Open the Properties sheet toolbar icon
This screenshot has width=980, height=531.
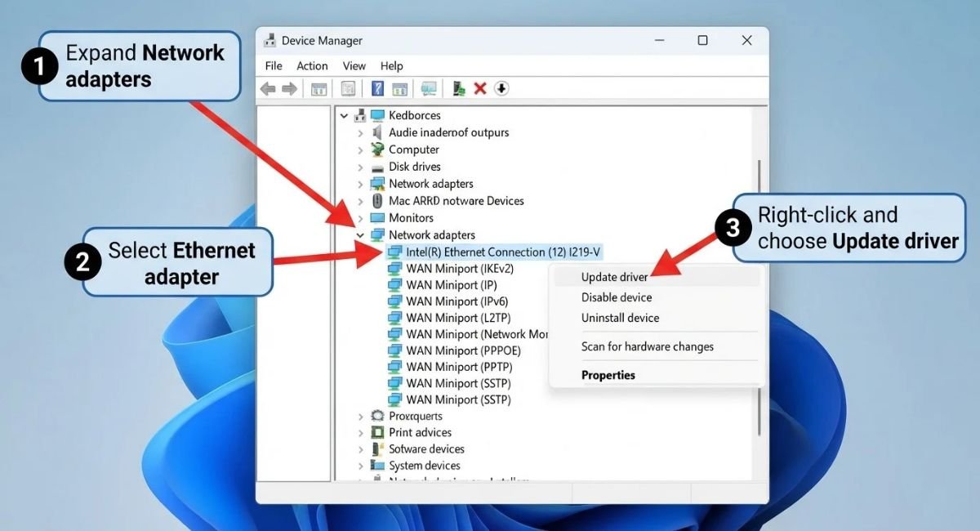pos(348,88)
